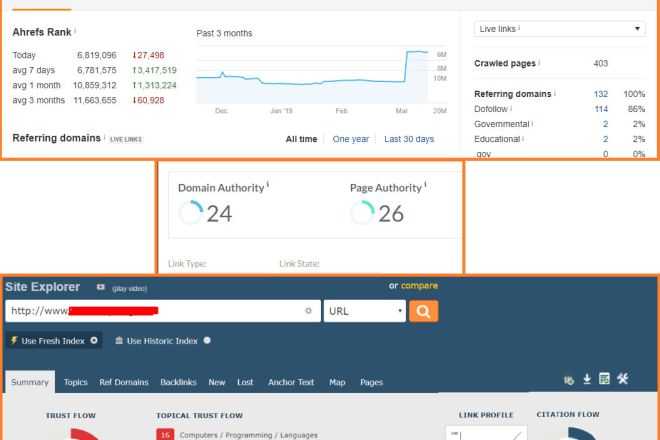
Task: Open the tools hammer-and-wrench icon
Action: coord(623,379)
